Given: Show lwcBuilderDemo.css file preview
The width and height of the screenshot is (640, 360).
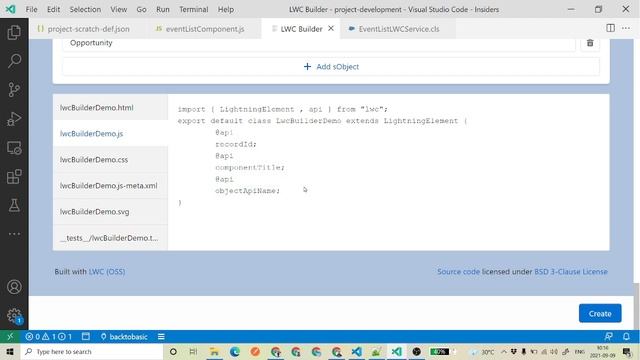Looking at the screenshot, I should (110, 160).
